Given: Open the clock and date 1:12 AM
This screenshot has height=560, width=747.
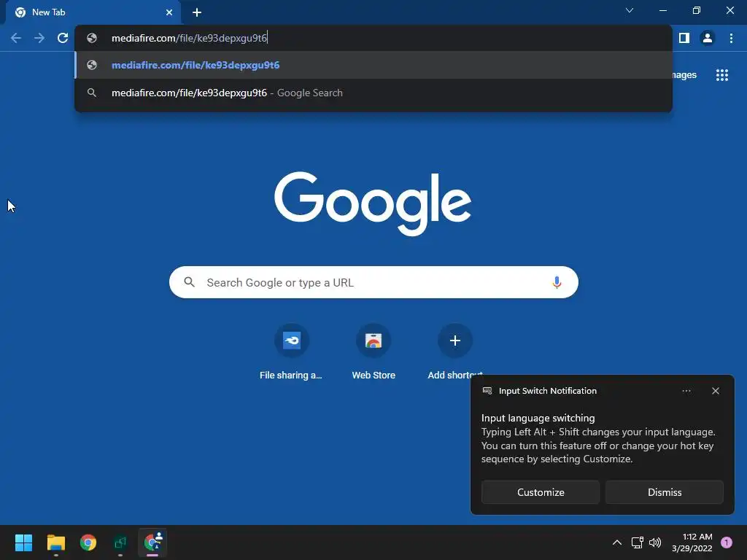Looking at the screenshot, I should 692,542.
